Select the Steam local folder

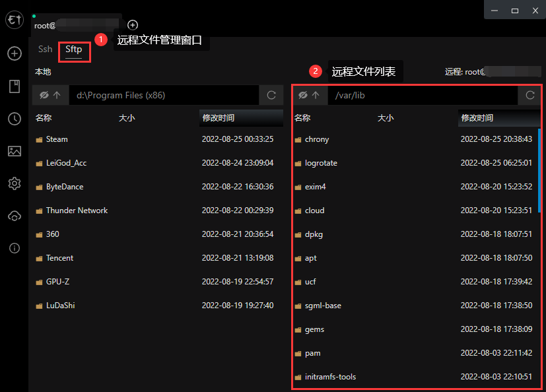click(157, 139)
